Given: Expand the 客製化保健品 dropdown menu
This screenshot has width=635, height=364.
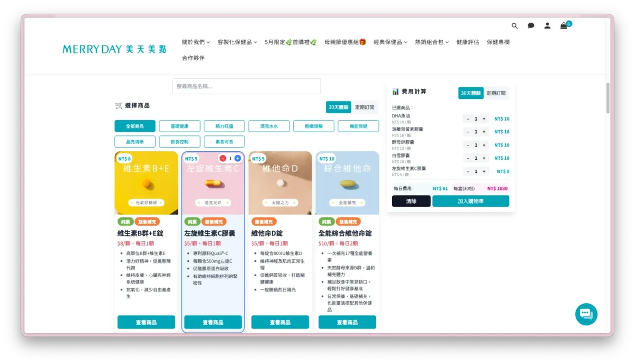Looking at the screenshot, I should coord(237,42).
